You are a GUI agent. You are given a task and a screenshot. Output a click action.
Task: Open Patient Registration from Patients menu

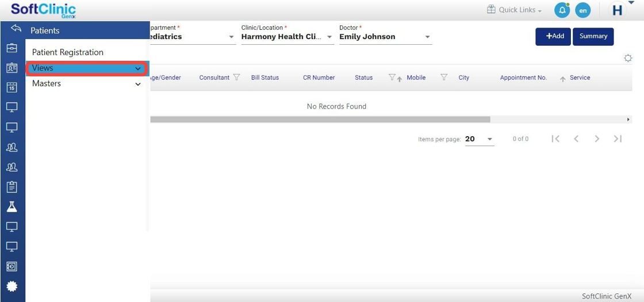(x=68, y=52)
